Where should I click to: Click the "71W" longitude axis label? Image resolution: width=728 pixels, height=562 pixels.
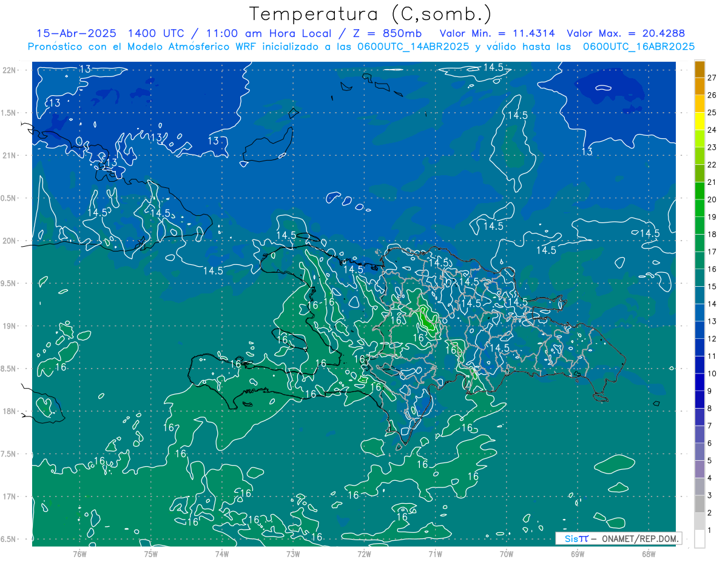435,554
